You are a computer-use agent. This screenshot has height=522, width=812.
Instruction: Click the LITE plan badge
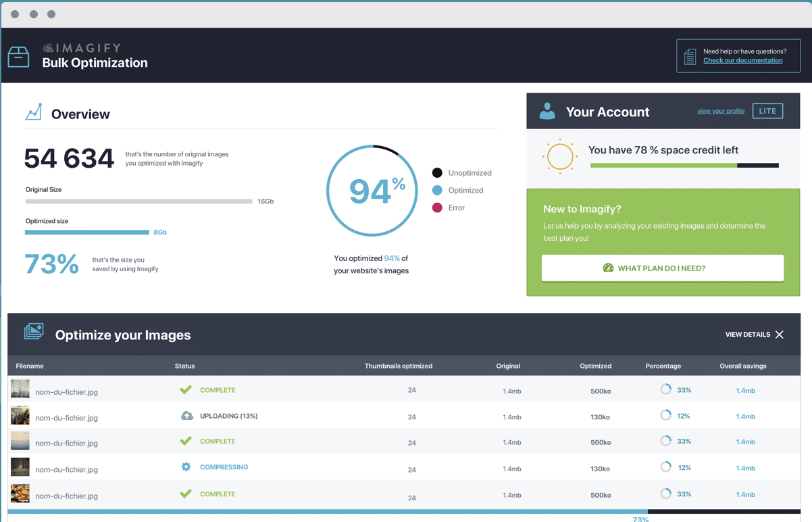(767, 111)
